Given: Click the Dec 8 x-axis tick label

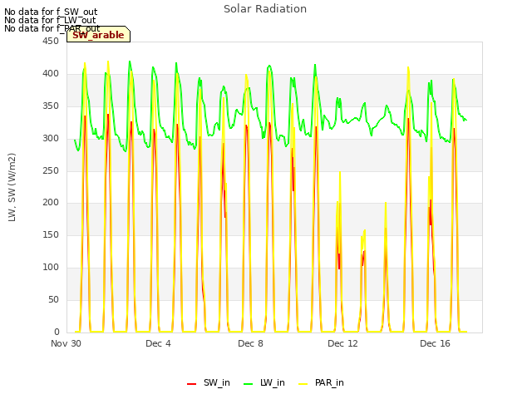Looking at the screenshot, I should pyautogui.click(x=250, y=343).
